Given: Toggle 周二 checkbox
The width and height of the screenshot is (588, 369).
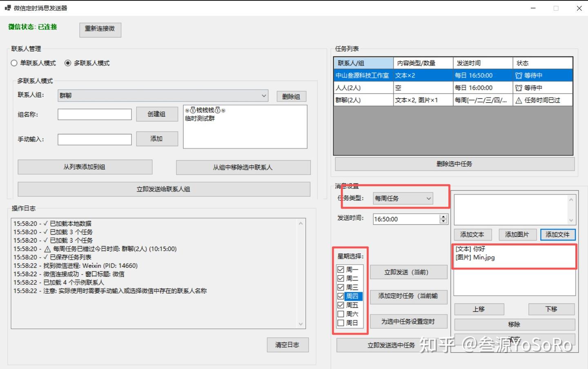Looking at the screenshot, I should click(341, 278).
